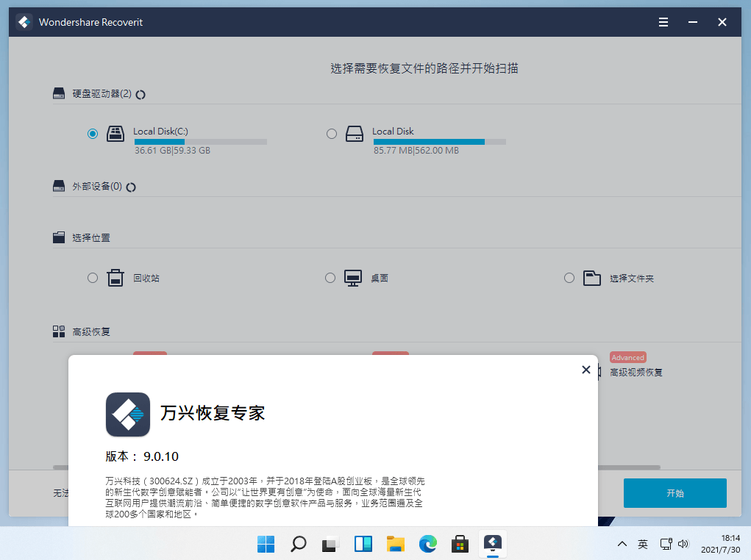
Task: Click the horizontal scrollbar right of dialog
Action: click(629, 467)
